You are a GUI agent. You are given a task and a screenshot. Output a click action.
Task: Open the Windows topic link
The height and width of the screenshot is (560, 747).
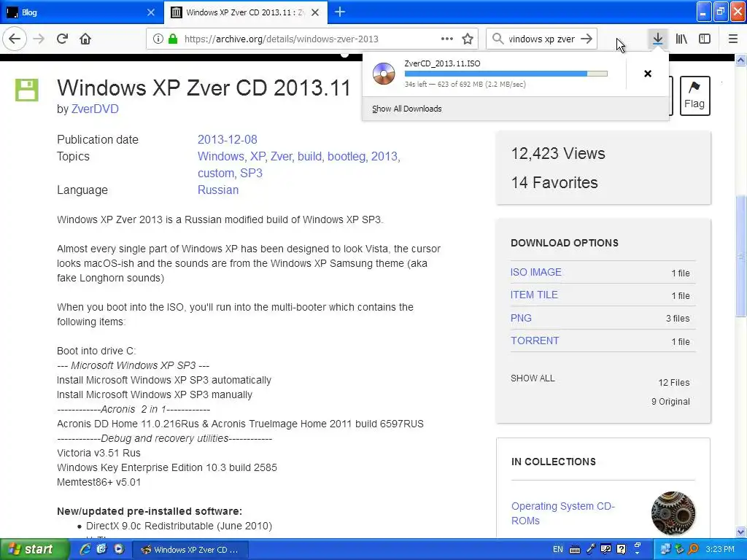[x=222, y=156]
